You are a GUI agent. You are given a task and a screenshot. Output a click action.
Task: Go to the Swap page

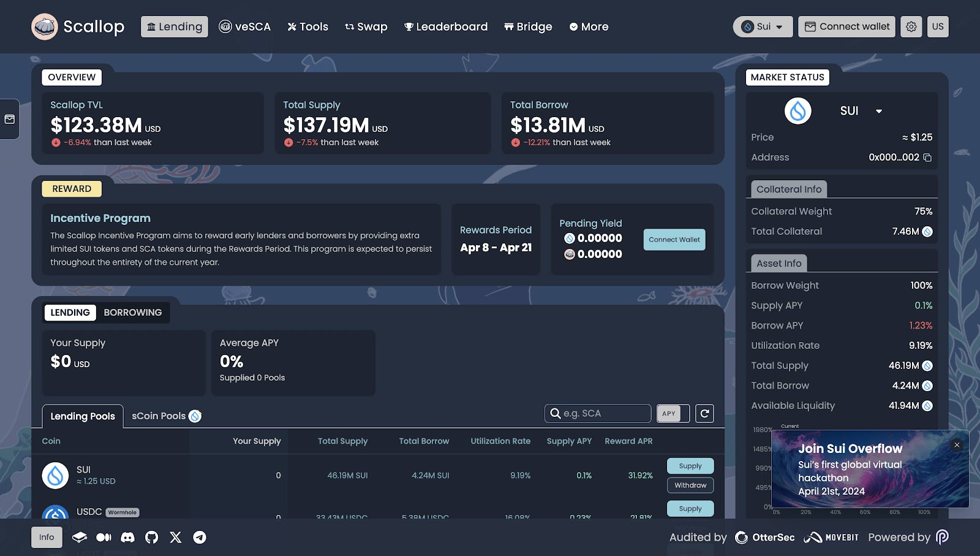coord(366,26)
